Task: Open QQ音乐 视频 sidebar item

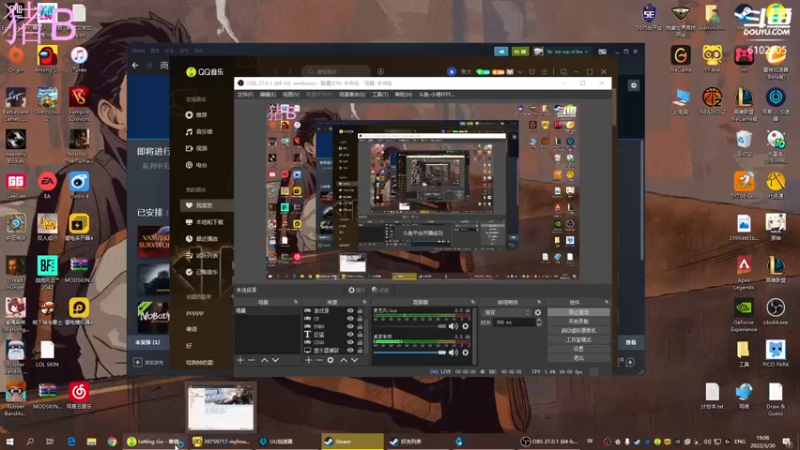Action: pyautogui.click(x=197, y=148)
